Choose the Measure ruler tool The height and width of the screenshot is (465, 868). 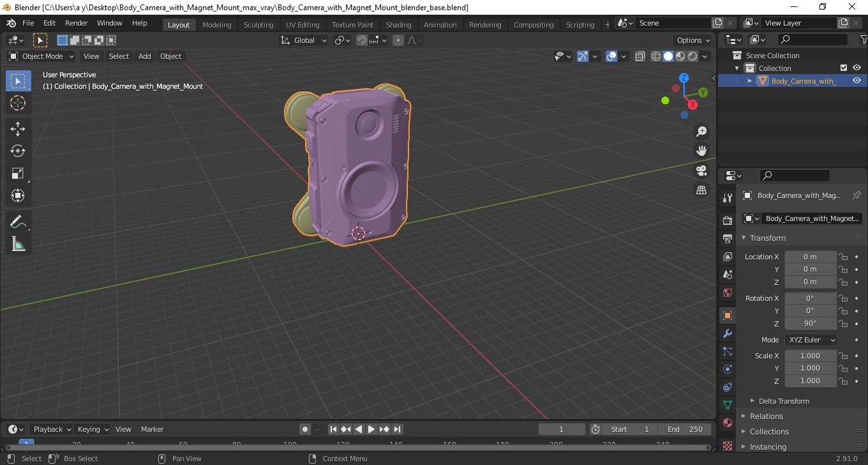pos(18,244)
